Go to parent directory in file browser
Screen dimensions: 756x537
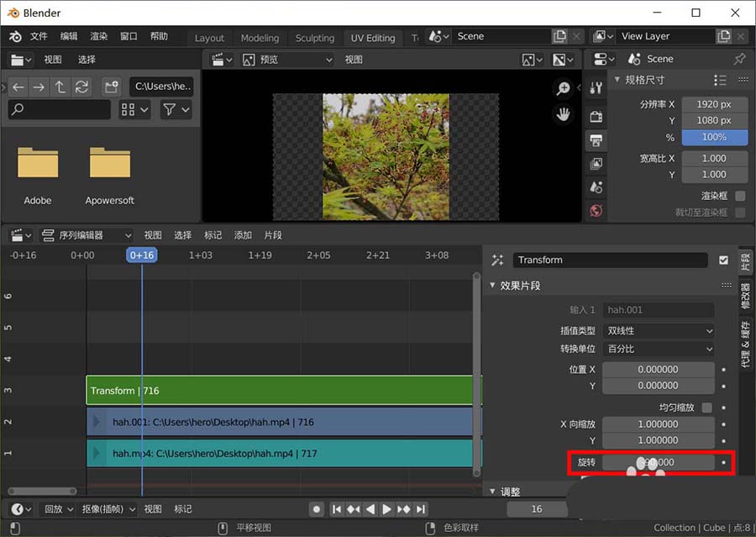[x=60, y=87]
